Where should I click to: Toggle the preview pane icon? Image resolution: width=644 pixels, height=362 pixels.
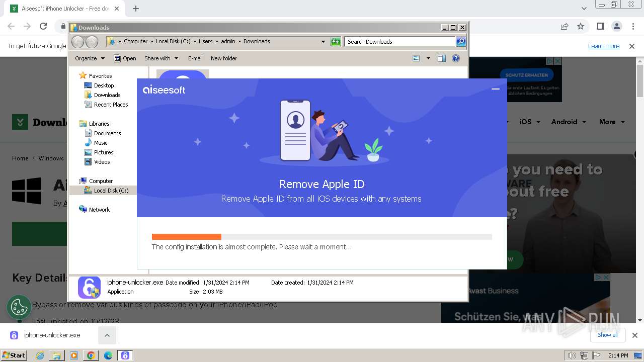pos(442,58)
